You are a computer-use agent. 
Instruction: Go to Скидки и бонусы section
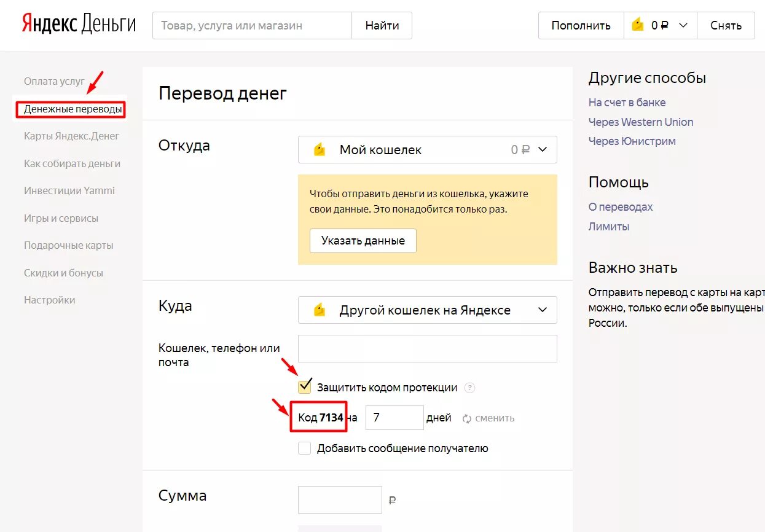coord(63,273)
